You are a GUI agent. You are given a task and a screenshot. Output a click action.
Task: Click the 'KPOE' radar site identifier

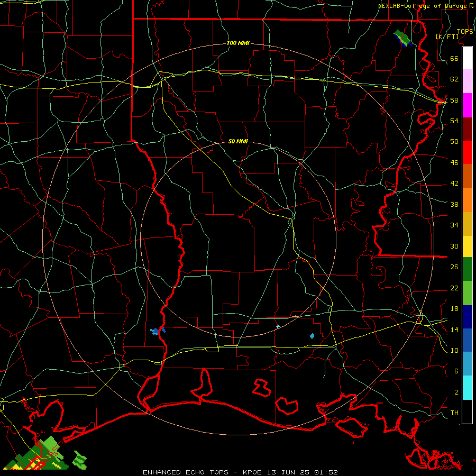(x=252, y=472)
